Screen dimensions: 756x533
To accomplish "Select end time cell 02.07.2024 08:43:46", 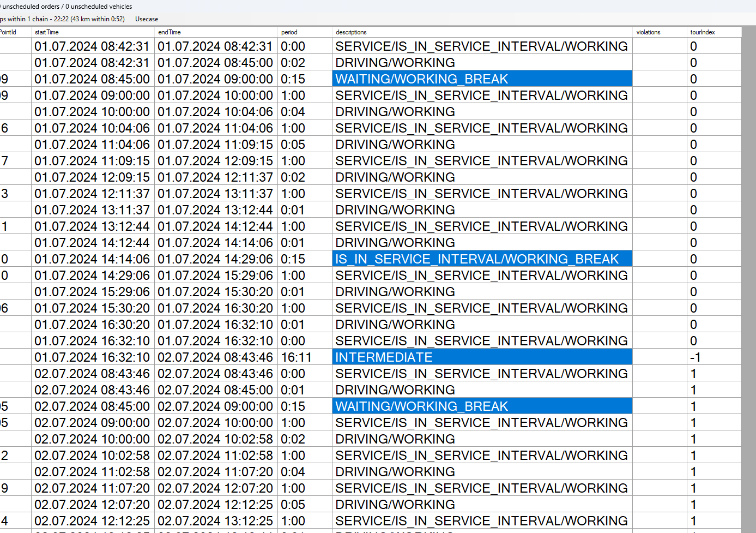I will click(x=215, y=357).
